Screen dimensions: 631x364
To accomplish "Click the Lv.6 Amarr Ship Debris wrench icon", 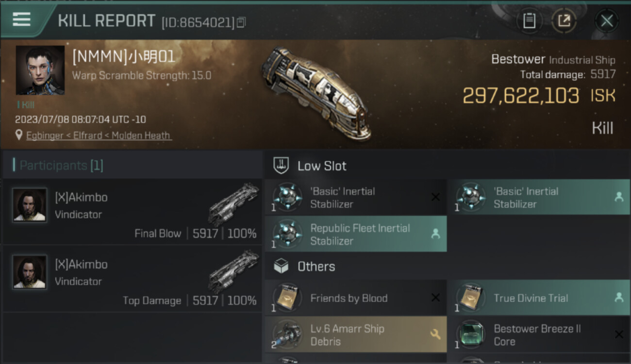I will coord(435,334).
